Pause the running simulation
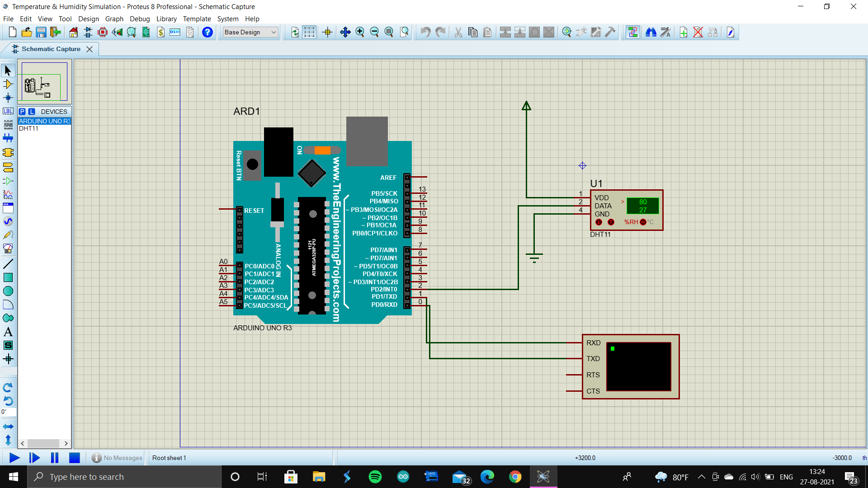Viewport: 868px width, 488px height. (x=55, y=458)
